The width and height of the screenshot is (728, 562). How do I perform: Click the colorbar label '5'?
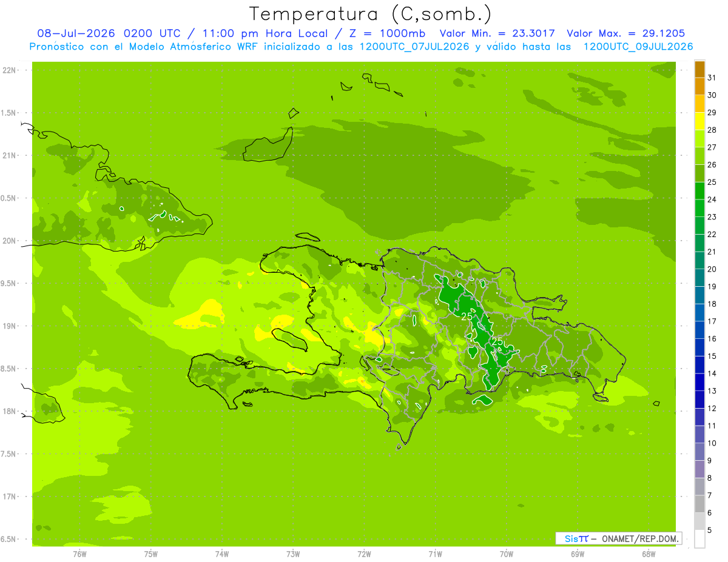coord(710,530)
